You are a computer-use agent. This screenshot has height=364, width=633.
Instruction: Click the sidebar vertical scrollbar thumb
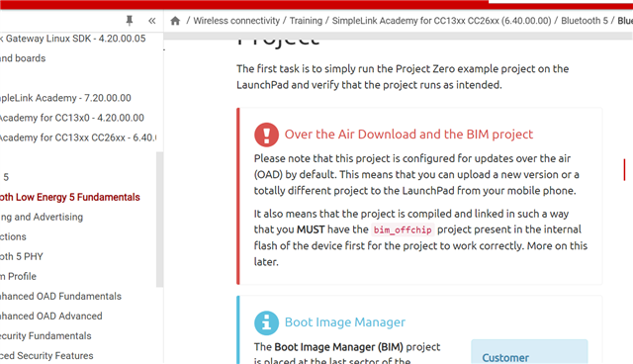(160, 220)
